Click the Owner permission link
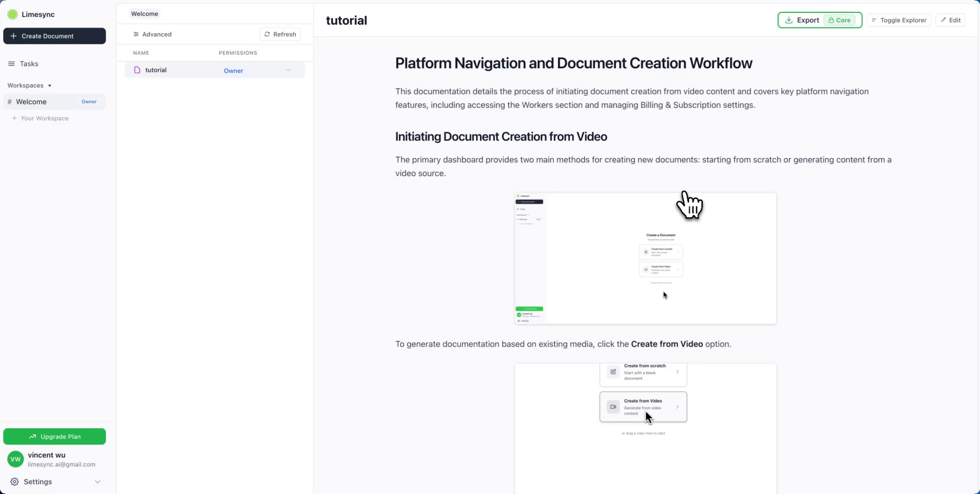This screenshot has height=494, width=980. click(x=233, y=70)
